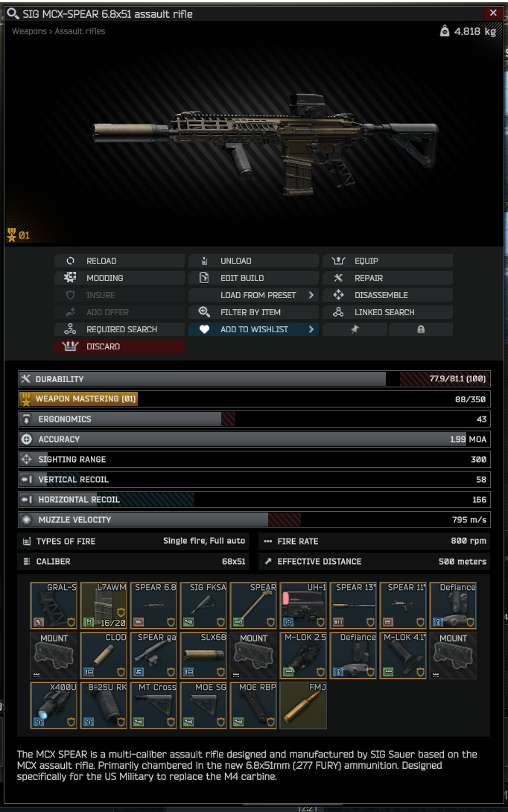508x812 pixels.
Task: Click the Discard button
Action: pos(120,346)
